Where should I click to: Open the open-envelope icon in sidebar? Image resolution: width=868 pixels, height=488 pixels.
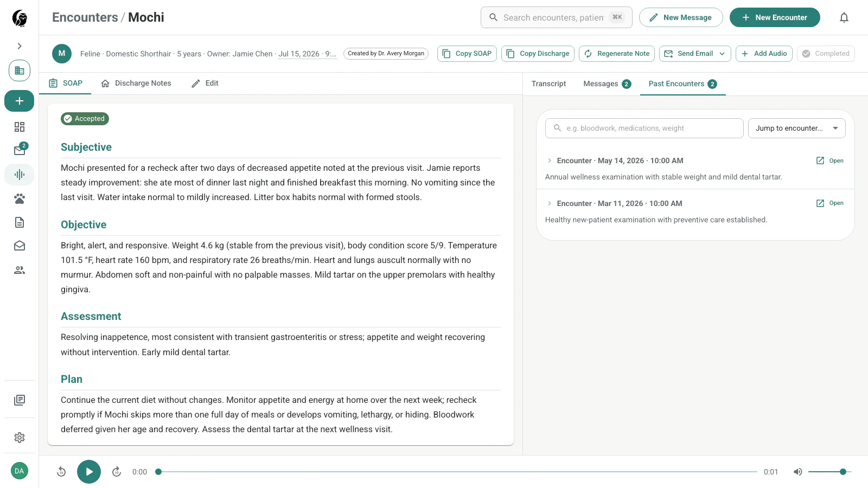(20, 246)
